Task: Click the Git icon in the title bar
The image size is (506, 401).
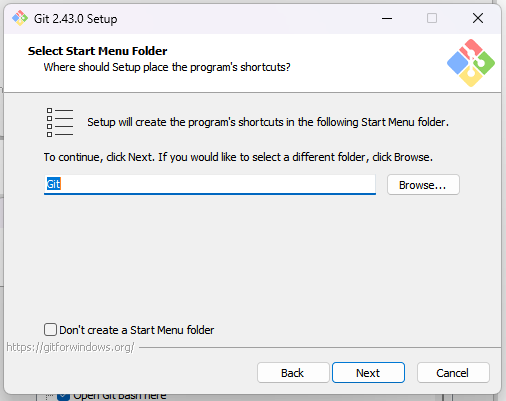Action: click(20, 18)
